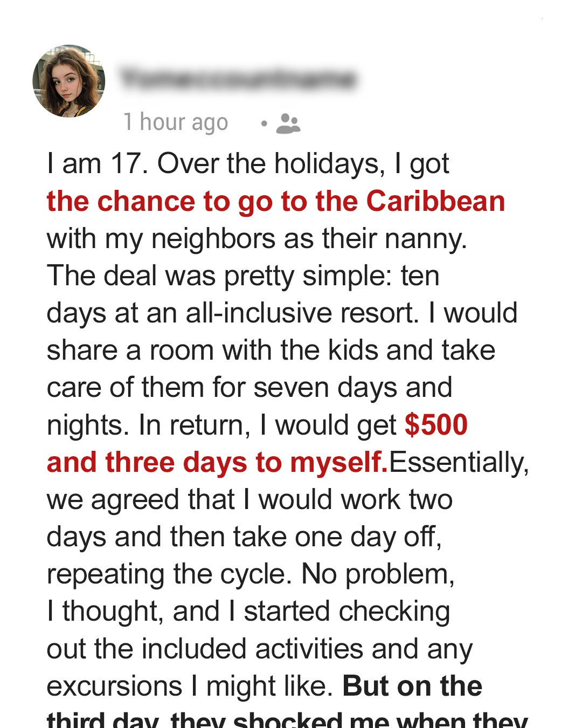Click "we agreed that I would work two"
This screenshot has height=728, width=582.
point(249,499)
